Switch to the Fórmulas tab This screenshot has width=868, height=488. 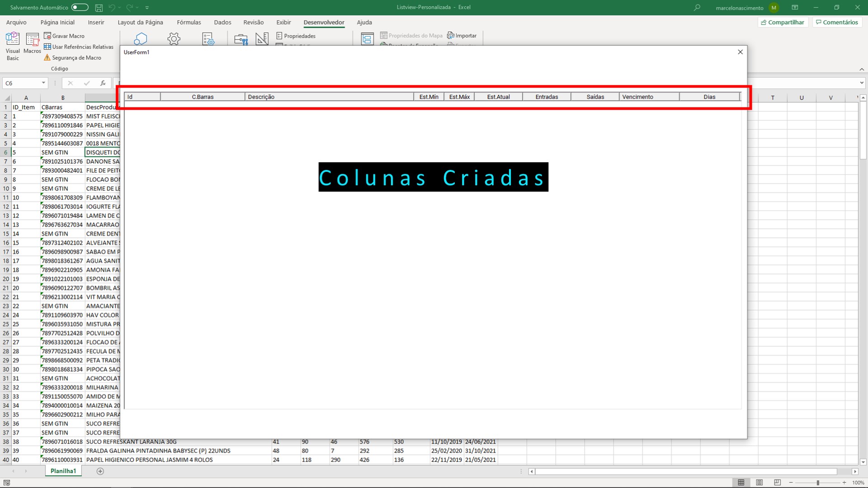[189, 22]
